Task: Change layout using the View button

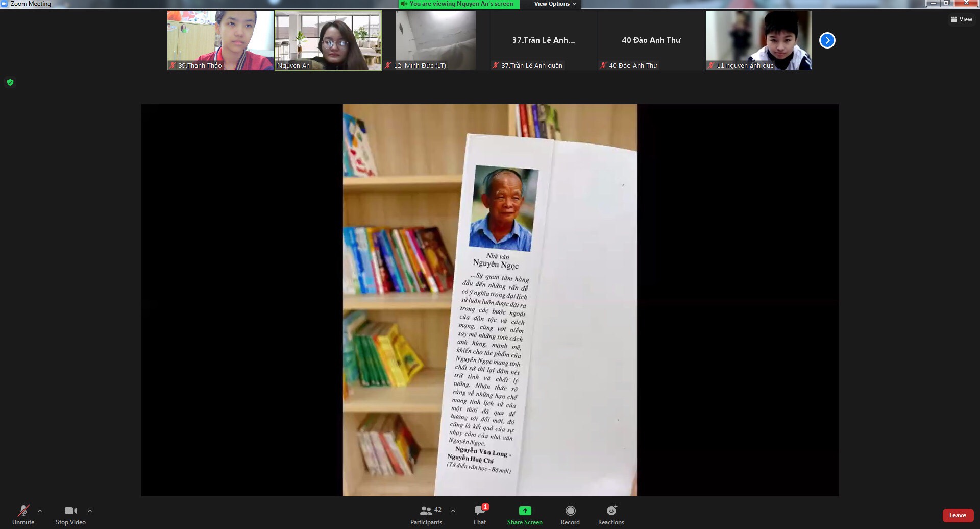Action: click(x=962, y=19)
